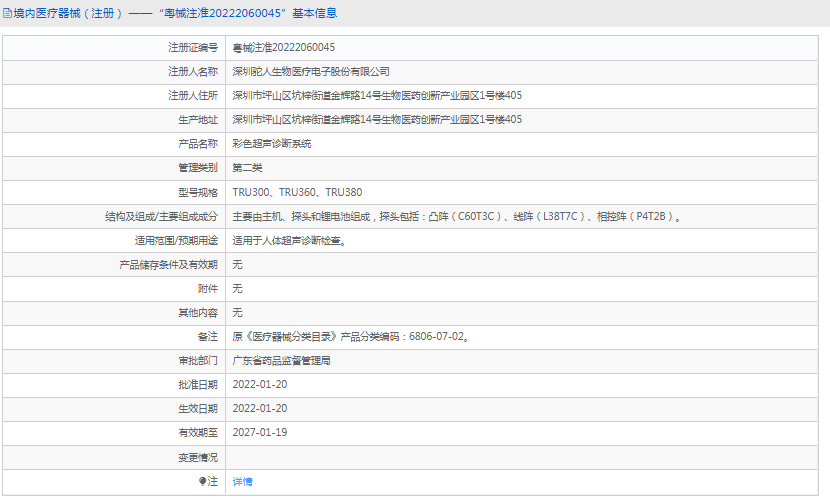
Task: Open the 详情 link
Action: coord(242,481)
